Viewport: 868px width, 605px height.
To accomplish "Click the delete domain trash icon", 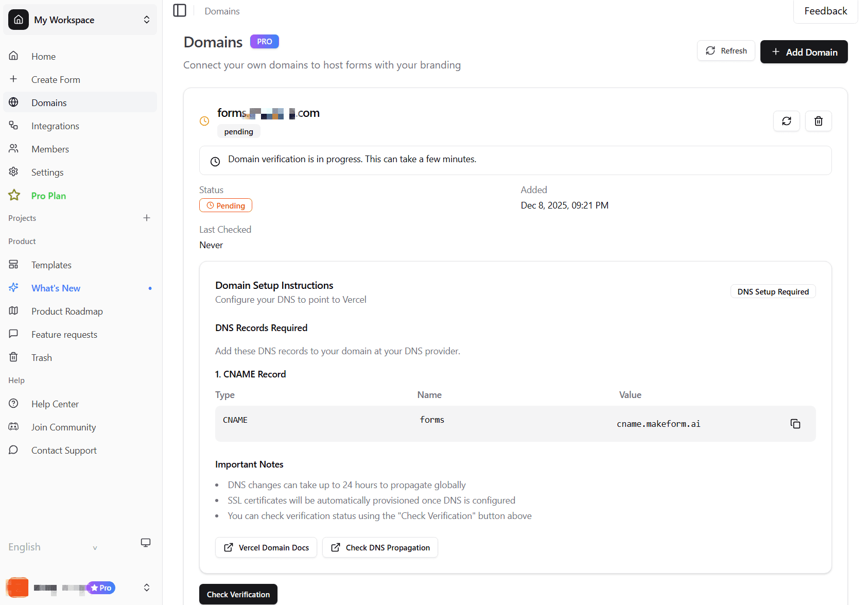I will (x=818, y=121).
